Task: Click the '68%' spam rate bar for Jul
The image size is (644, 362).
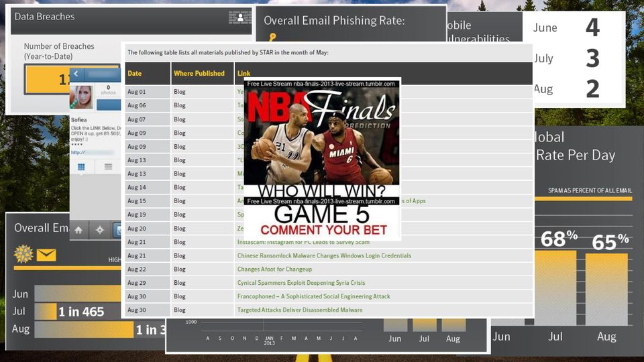Action: click(x=555, y=288)
